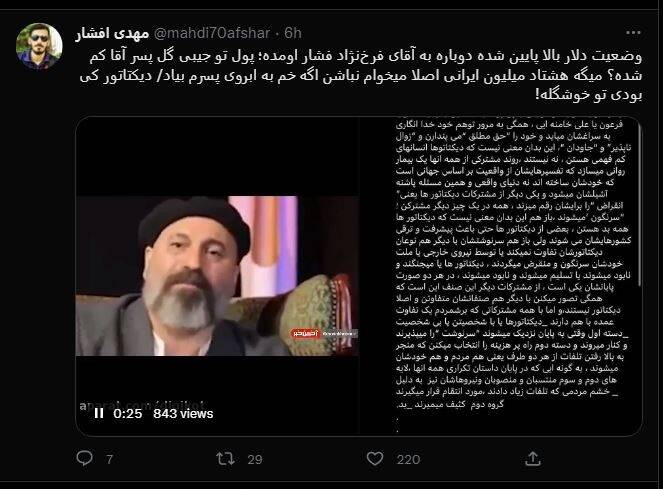This screenshot has width=663, height=489.
Task: Click the 0:25 elapsed time indicator
Action: 128,413
